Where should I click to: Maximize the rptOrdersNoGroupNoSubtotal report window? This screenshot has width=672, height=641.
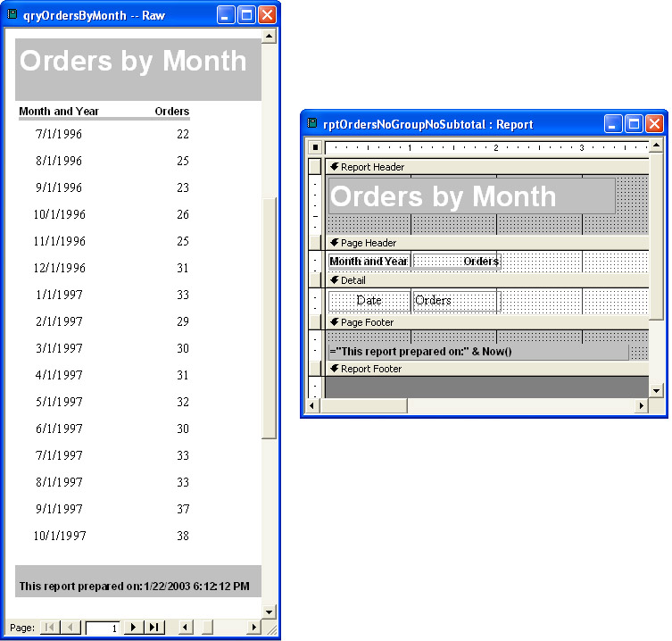point(634,124)
